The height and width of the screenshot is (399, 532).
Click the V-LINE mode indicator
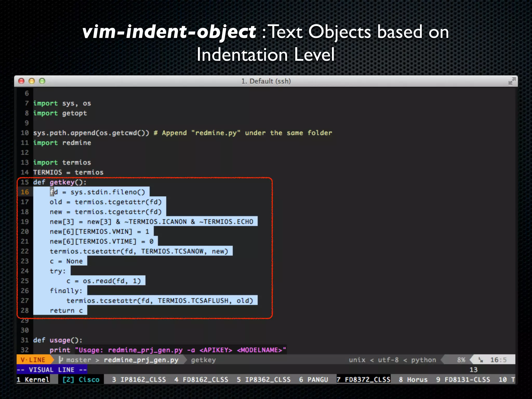click(x=33, y=360)
